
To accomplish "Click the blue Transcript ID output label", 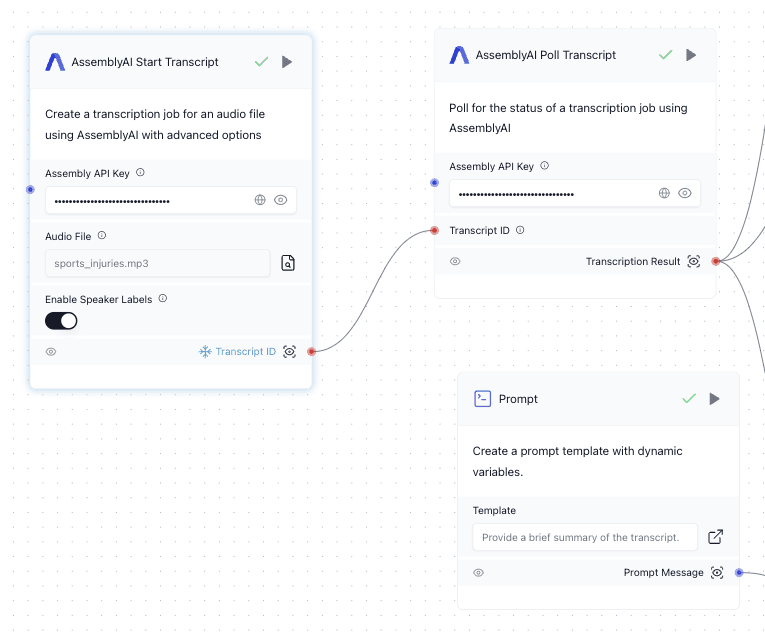I will tap(245, 351).
